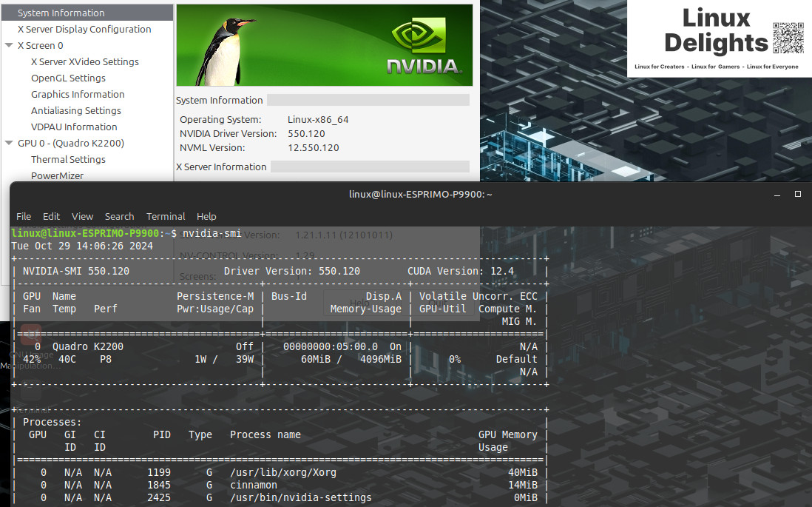Open X Server Display Configuration
The width and height of the screenshot is (812, 507).
84,29
